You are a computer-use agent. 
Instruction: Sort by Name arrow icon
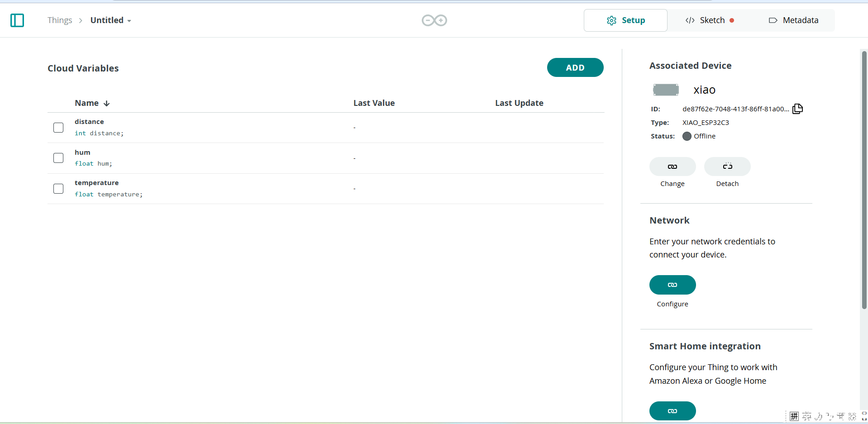[x=107, y=103]
